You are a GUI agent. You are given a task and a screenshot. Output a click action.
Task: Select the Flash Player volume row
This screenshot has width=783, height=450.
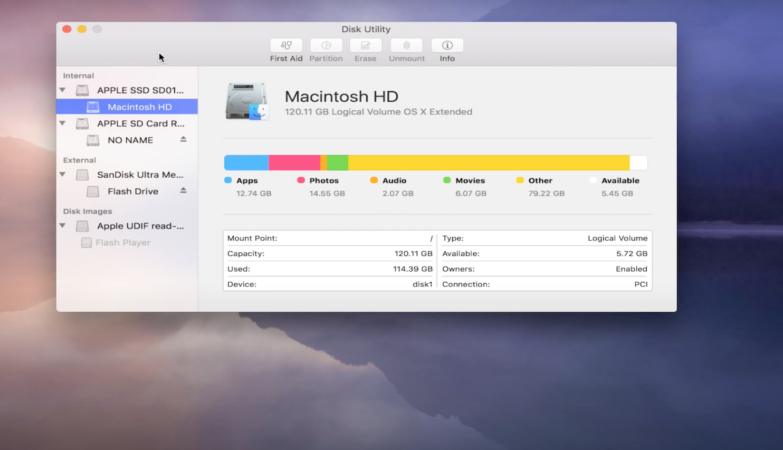click(127, 243)
